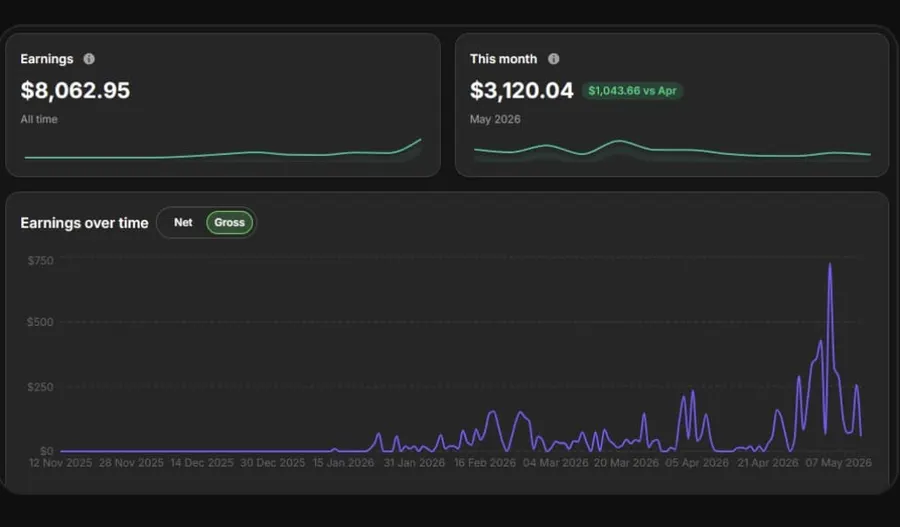Click the May 2026 label

point(495,119)
